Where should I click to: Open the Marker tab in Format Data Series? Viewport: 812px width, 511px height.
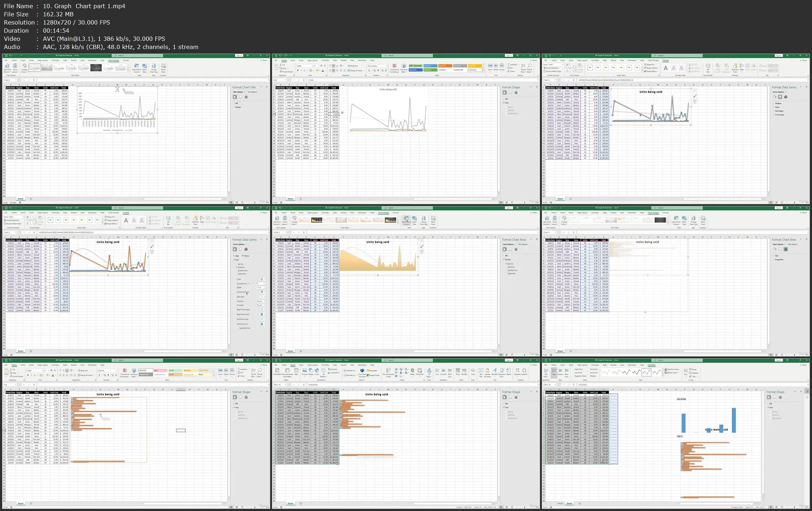pyautogui.click(x=246, y=256)
